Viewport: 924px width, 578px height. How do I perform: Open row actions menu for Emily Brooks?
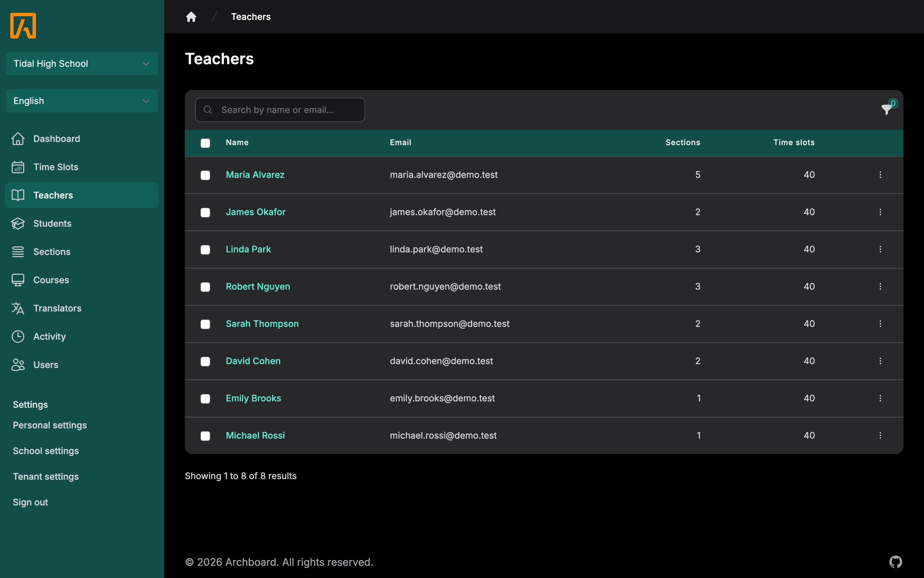coord(880,398)
